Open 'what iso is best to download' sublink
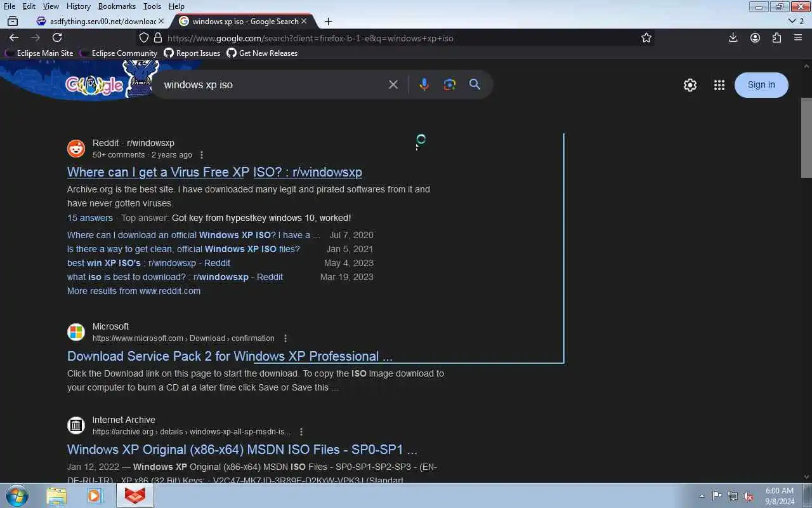Viewport: 812px width, 508px height. [x=175, y=277]
